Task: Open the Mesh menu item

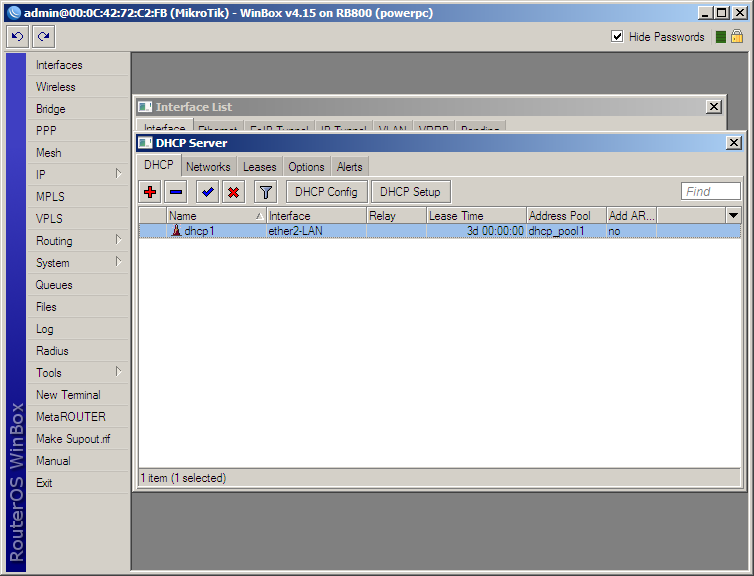Action: [78, 153]
